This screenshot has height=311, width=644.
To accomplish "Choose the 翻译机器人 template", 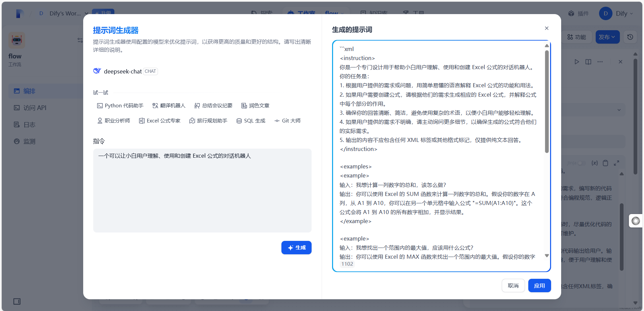I will [169, 106].
